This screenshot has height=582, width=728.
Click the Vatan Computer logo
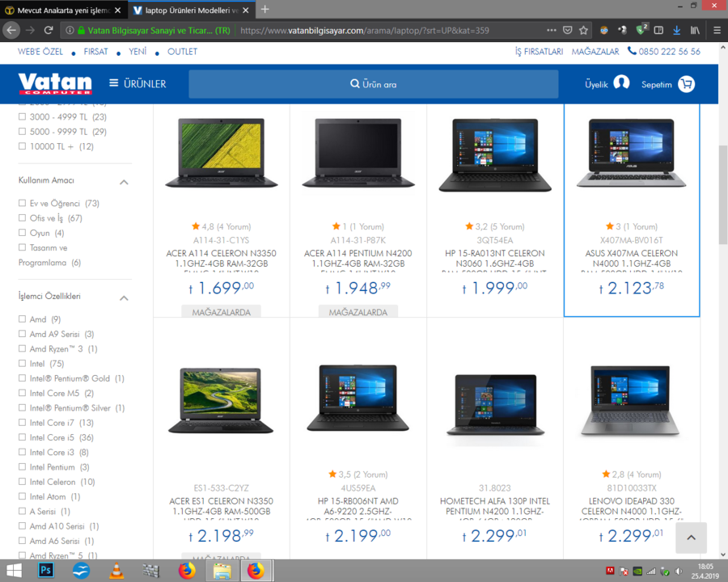coord(55,83)
